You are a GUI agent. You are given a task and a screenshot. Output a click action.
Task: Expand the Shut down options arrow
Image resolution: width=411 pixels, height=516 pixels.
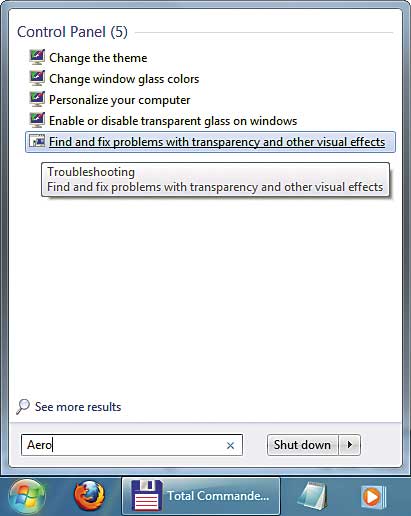click(349, 445)
